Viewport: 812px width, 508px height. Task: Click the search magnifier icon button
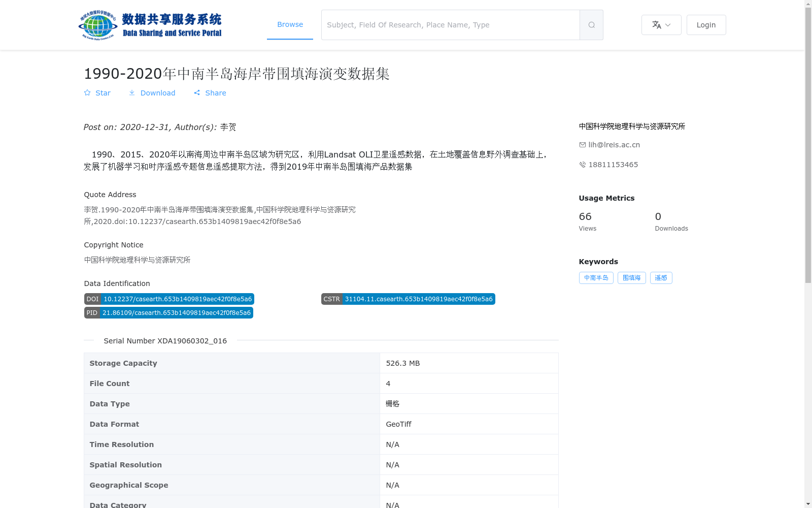(591, 25)
